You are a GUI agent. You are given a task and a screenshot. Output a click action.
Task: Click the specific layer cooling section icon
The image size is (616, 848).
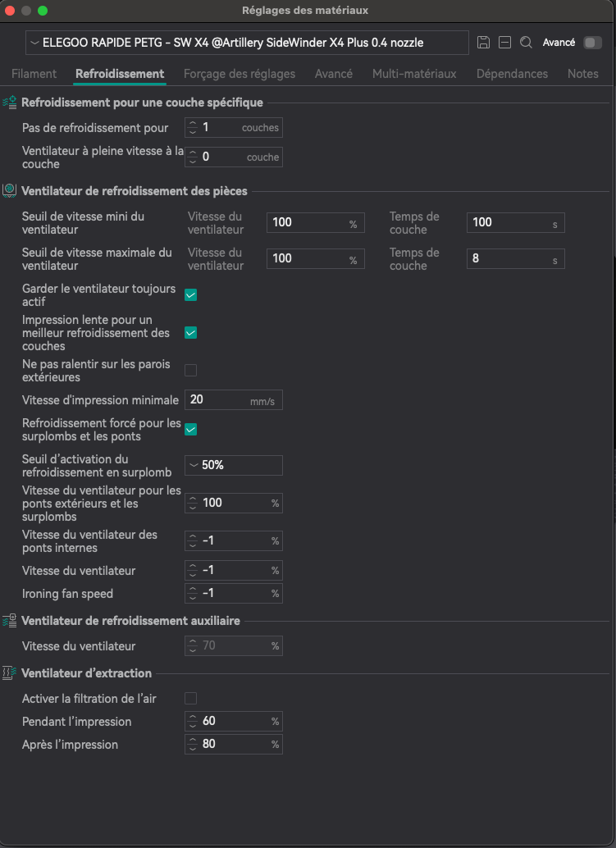tap(10, 103)
